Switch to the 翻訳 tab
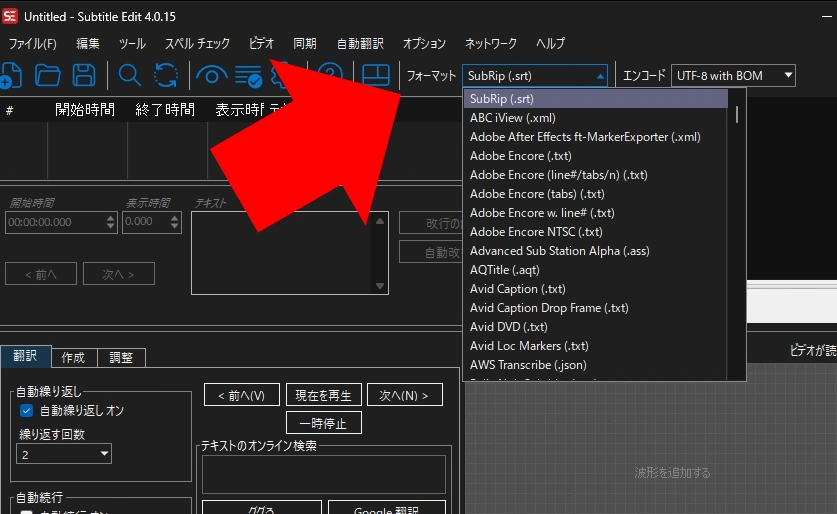The image size is (837, 514). (x=26, y=356)
